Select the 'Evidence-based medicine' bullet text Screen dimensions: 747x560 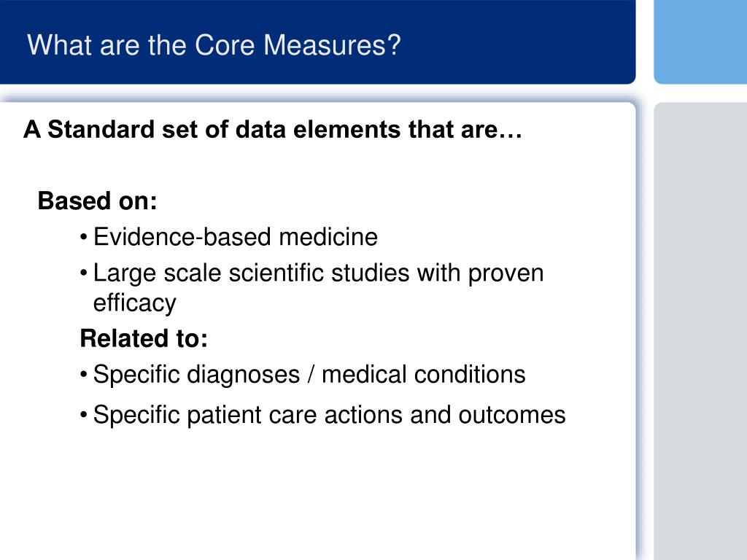click(x=236, y=237)
